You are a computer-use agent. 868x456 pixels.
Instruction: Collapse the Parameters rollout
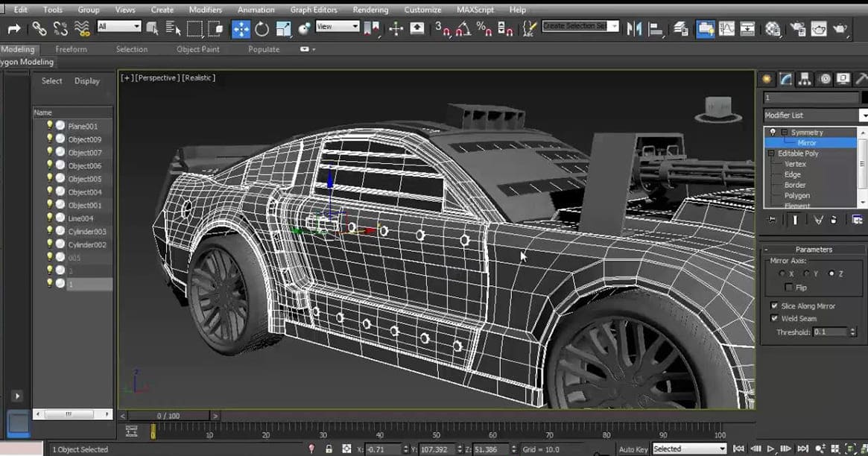point(813,250)
